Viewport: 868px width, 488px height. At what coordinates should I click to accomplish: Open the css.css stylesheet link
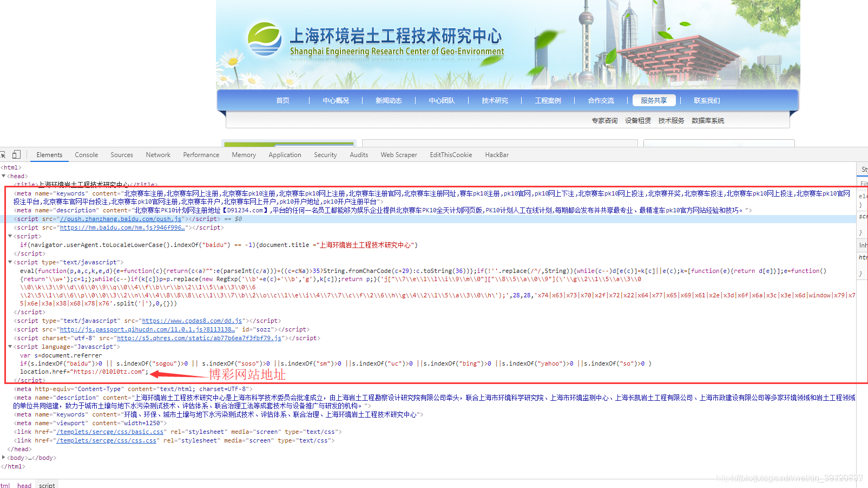(107, 440)
